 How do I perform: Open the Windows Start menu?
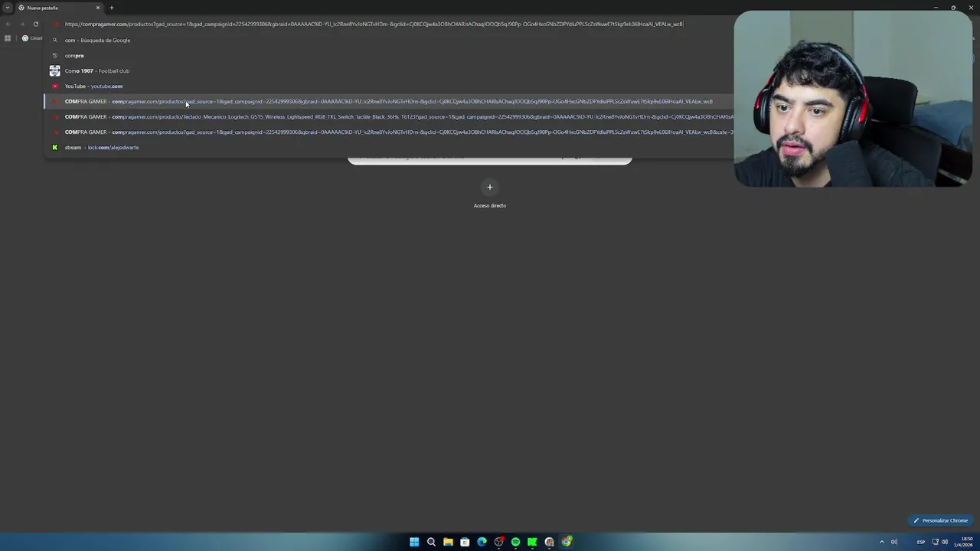414,542
